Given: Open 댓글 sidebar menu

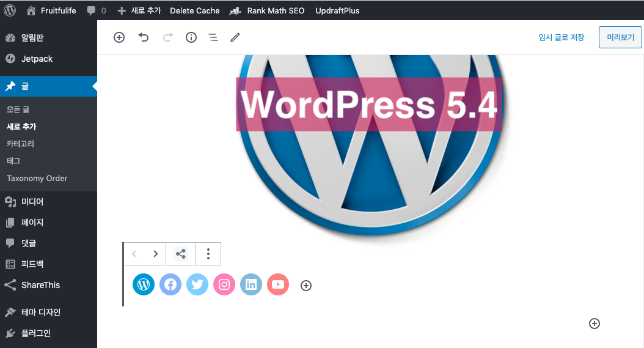Looking at the screenshot, I should (48, 243).
